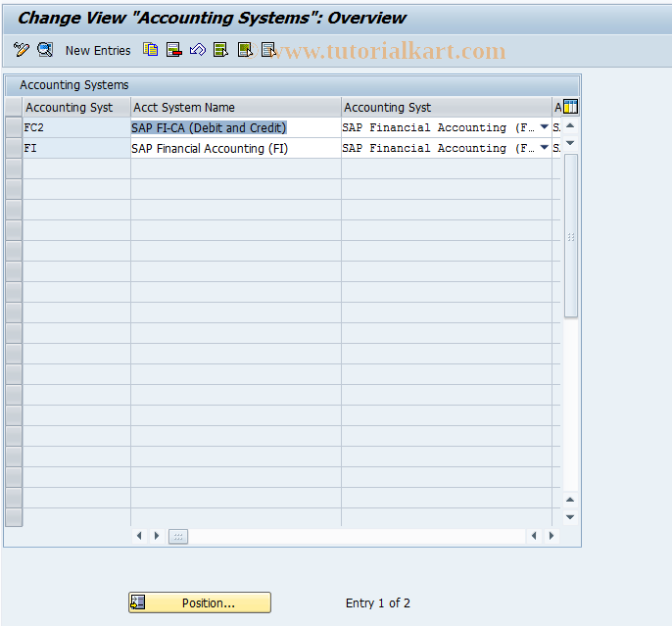Open table column configuration icon

(x=570, y=107)
